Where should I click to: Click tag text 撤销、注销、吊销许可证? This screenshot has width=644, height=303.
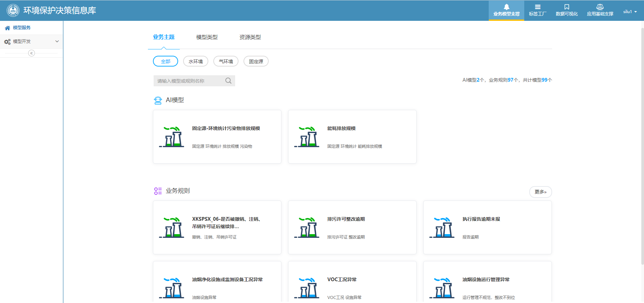(x=214, y=237)
